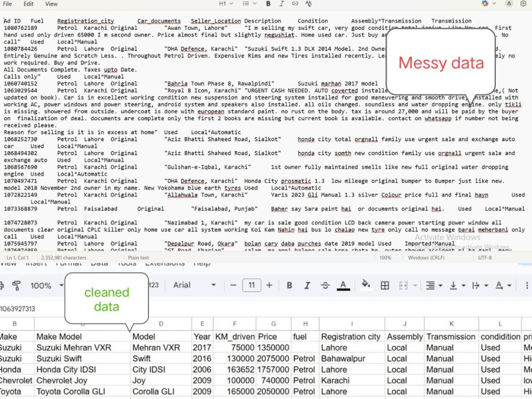Open the vertical align dropdown
532x399 pixels.
[457, 285]
